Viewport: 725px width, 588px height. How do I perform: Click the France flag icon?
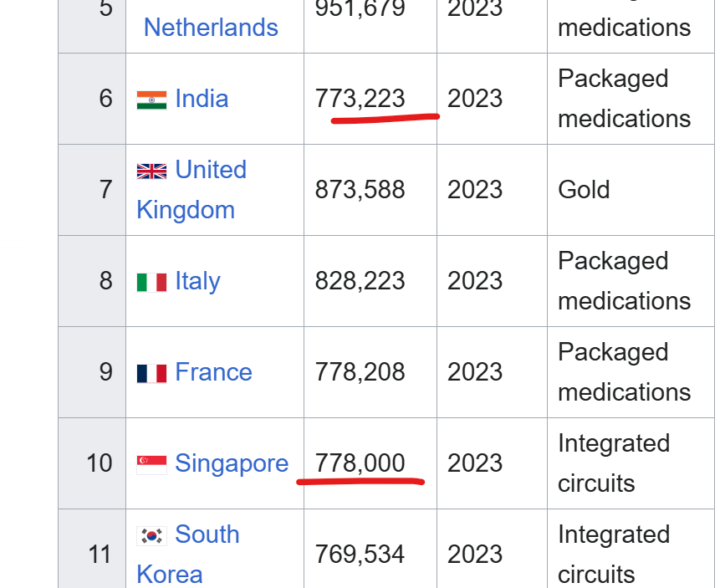151,373
